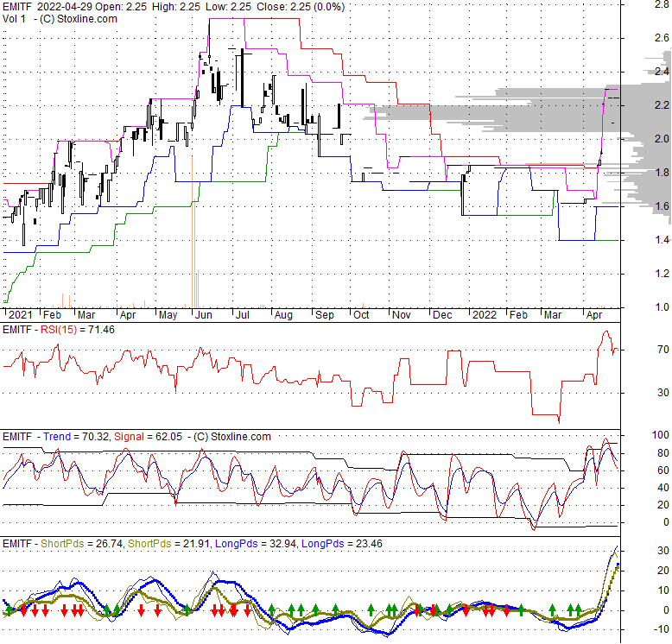This screenshot has height=644, width=672.
Task: Click the 'Aug' time axis label
Action: [x=283, y=315]
